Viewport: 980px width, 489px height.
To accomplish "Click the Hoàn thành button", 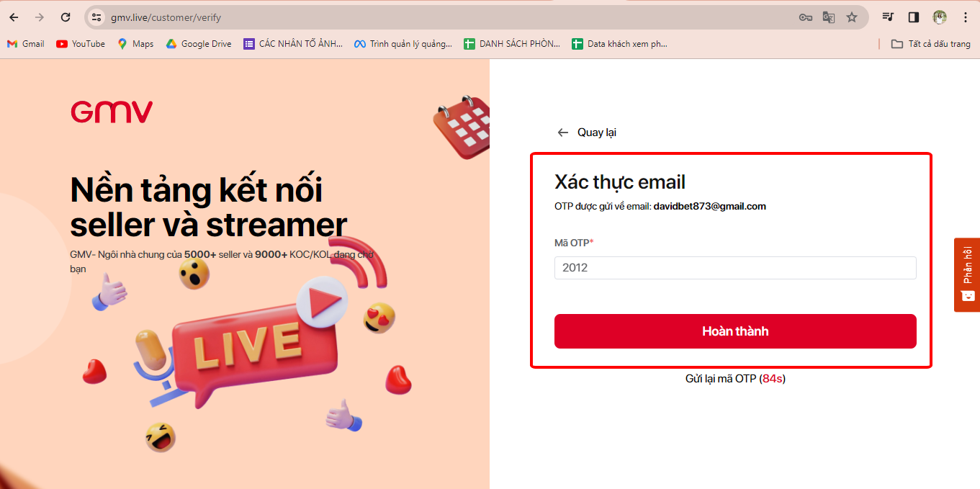I will 735,331.
